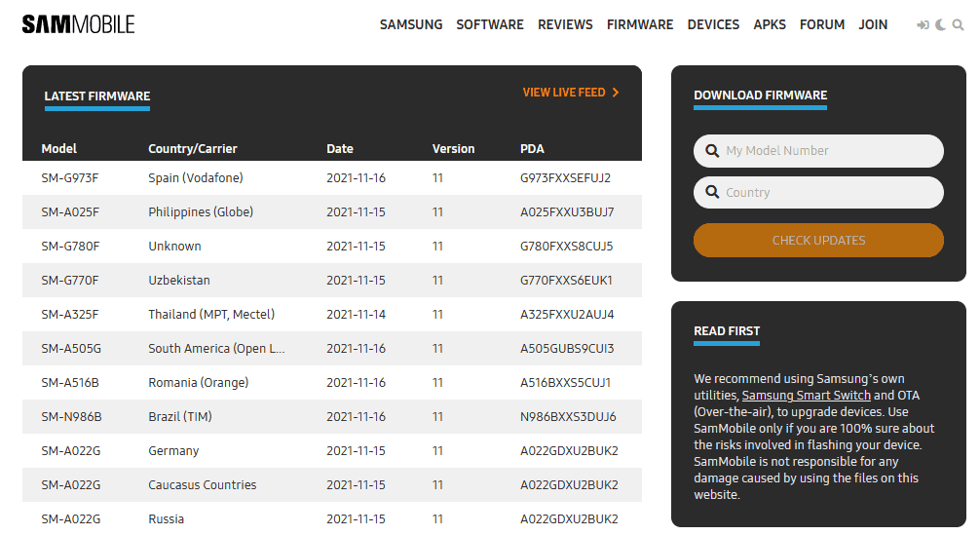This screenshot has height=535, width=980.
Task: Click magnifier icon in model number field
Action: point(712,151)
